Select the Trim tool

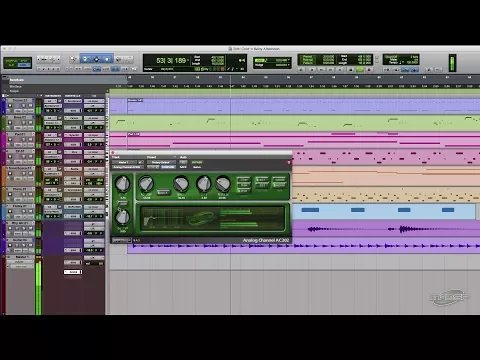[x=85, y=59]
